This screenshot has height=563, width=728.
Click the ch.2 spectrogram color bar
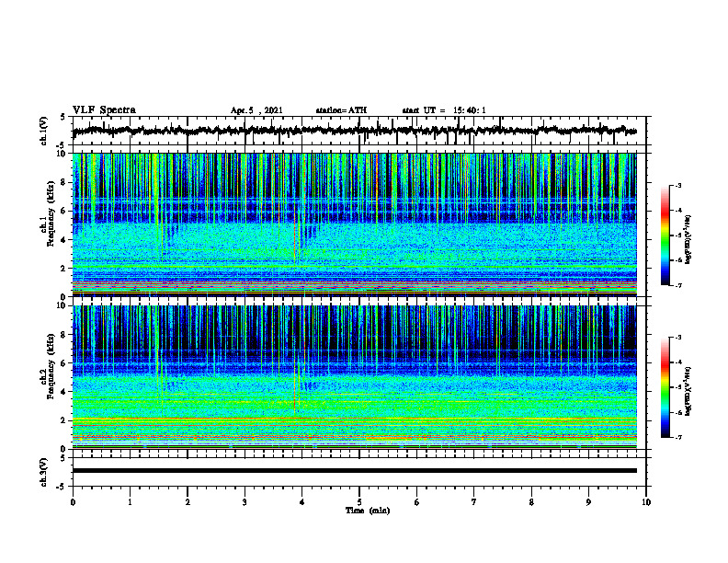[665, 387]
